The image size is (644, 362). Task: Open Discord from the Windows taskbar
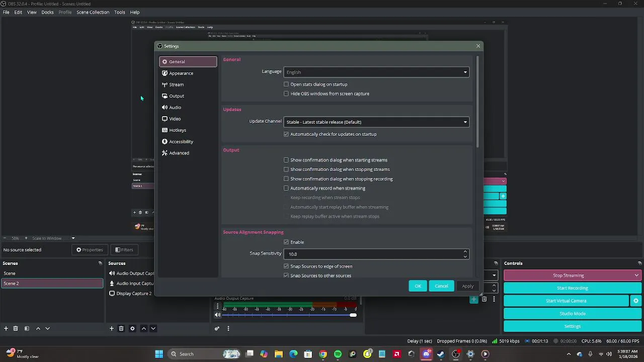(x=426, y=354)
